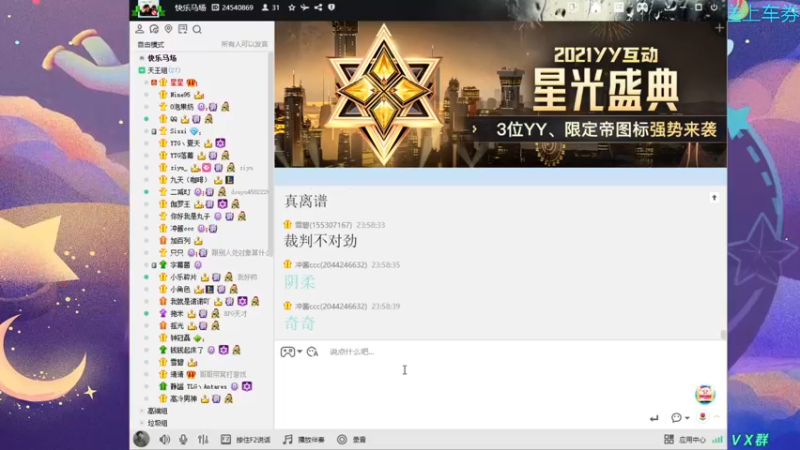
Task: Click the online members count 31
Action: pos(270,8)
